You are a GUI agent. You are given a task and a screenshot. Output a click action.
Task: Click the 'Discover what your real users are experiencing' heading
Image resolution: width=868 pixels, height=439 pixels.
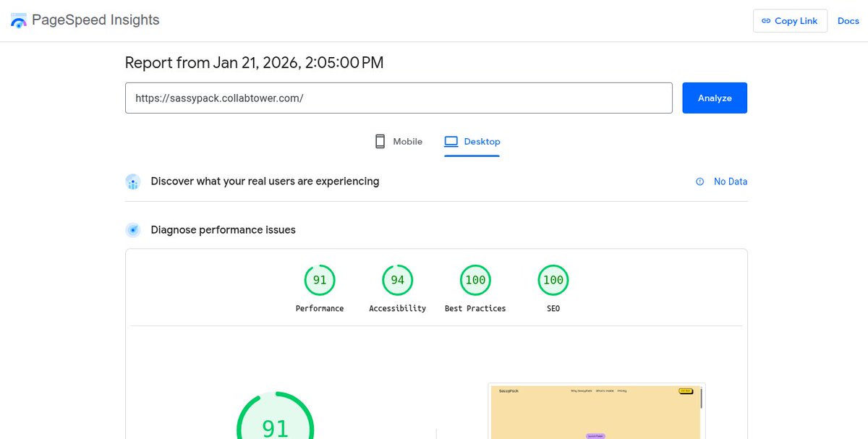click(265, 182)
